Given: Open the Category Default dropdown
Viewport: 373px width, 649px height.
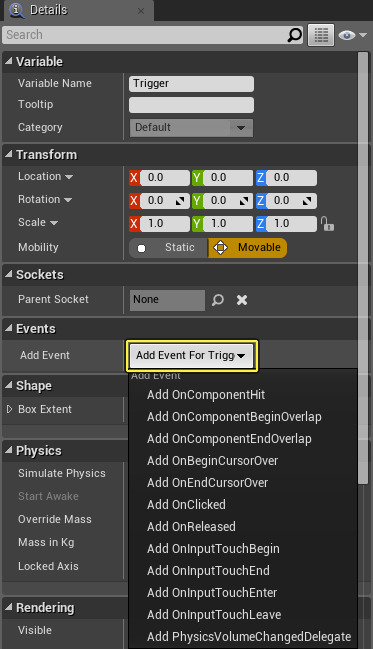Looking at the screenshot, I should [191, 127].
